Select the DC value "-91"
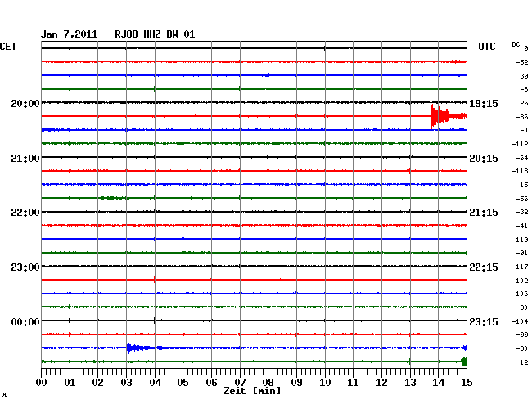Viewport: 532px width, 404px height. (x=522, y=254)
